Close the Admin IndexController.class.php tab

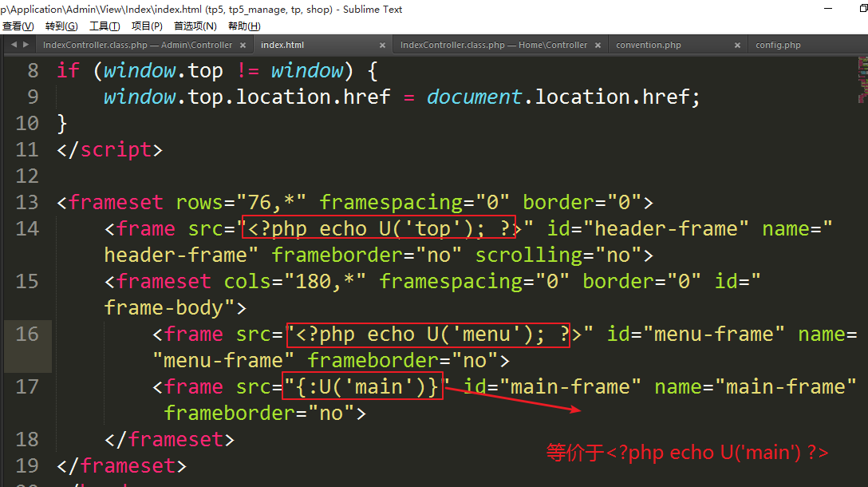pos(243,46)
